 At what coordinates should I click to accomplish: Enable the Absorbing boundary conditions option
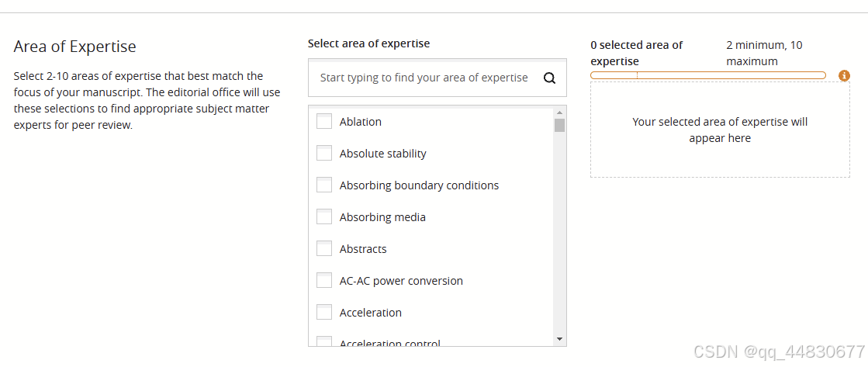click(324, 185)
